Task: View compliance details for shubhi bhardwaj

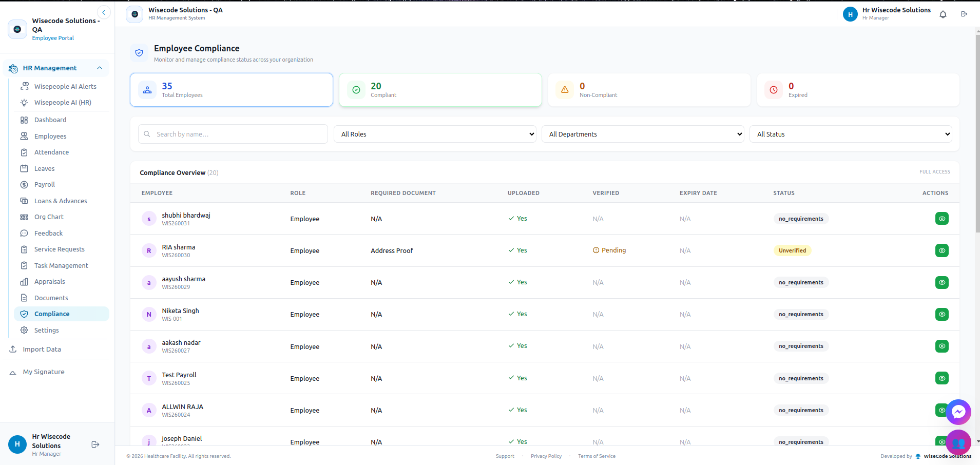Action: [942, 219]
